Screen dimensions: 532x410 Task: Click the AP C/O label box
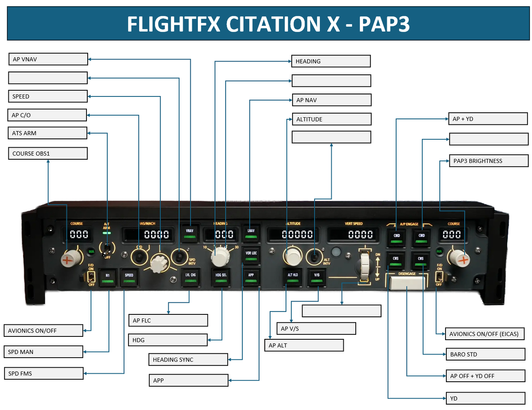coord(47,115)
